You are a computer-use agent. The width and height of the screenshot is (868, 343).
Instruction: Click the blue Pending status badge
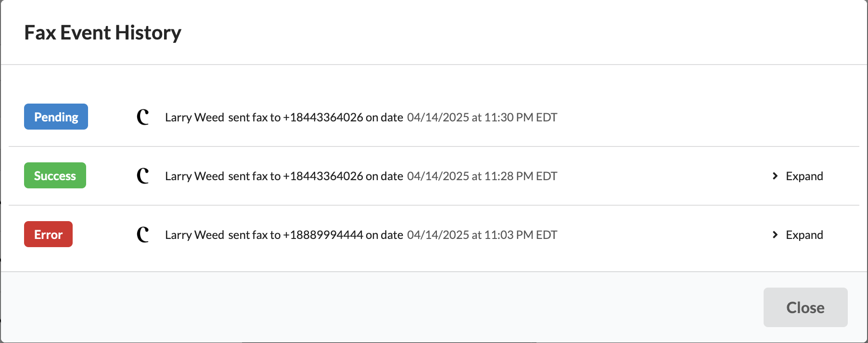coord(56,117)
